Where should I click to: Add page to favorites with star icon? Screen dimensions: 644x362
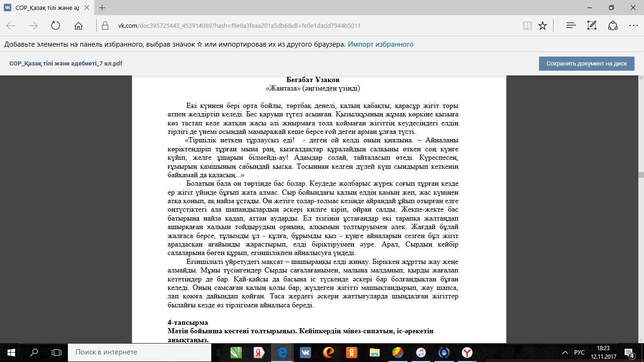pos(543,26)
